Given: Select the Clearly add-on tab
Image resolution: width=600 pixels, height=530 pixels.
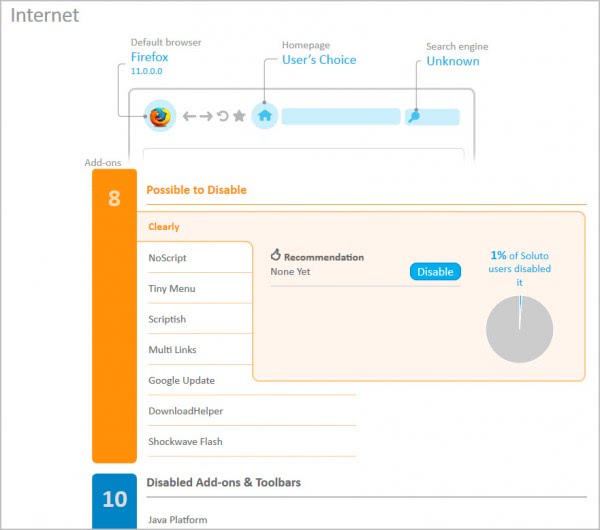Looking at the screenshot, I should (164, 227).
